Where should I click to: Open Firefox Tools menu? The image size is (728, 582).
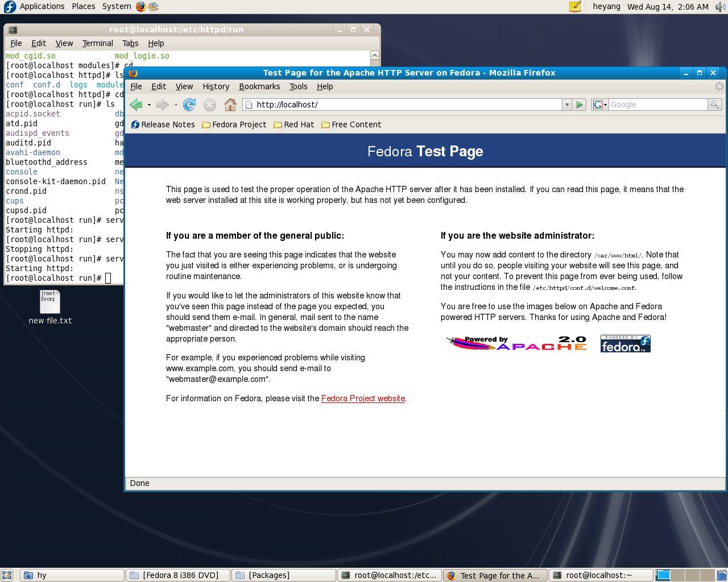[x=298, y=86]
